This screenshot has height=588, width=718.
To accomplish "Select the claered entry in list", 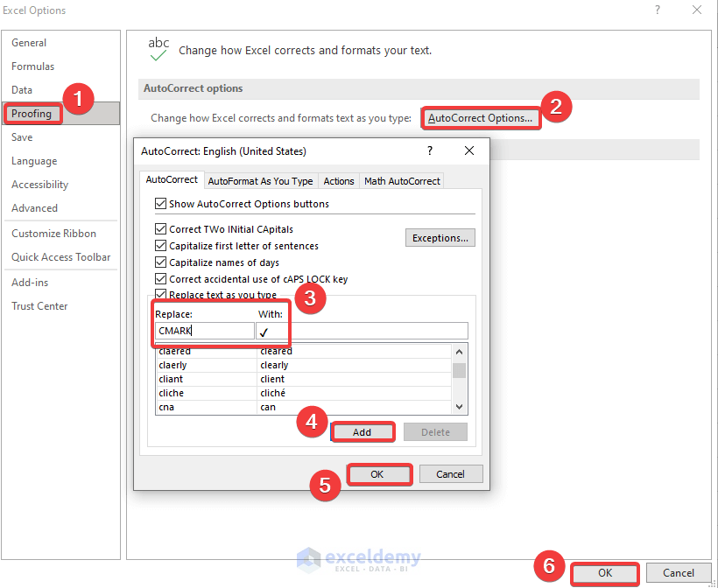I will 174,352.
